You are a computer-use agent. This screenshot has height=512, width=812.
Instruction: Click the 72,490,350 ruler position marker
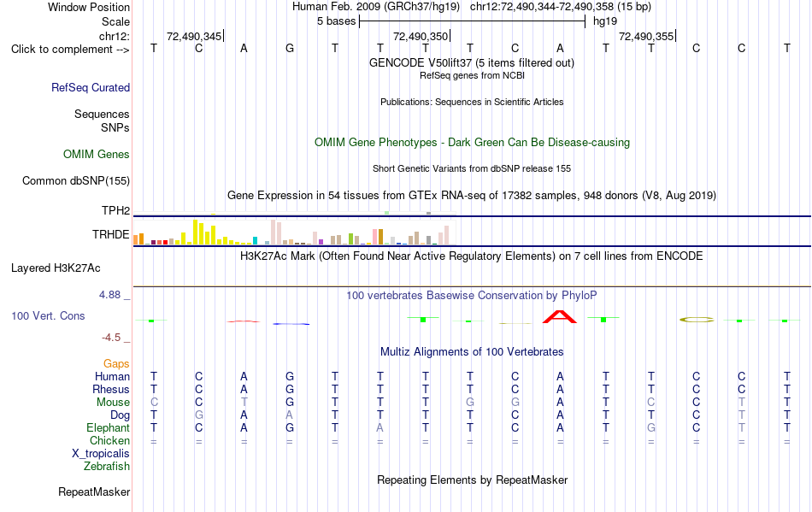point(421,36)
